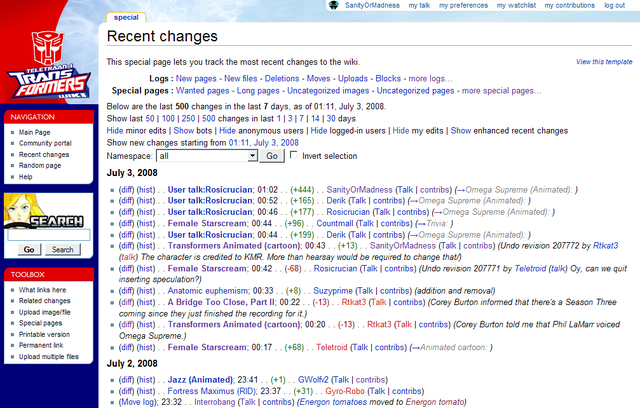Click the Transformers Teletraan I wiki logo

pos(48,64)
